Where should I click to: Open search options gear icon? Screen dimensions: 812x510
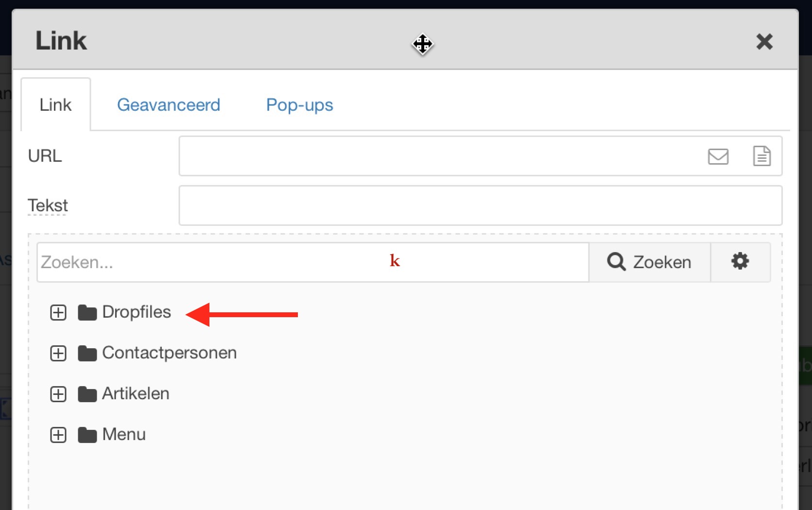pyautogui.click(x=740, y=262)
